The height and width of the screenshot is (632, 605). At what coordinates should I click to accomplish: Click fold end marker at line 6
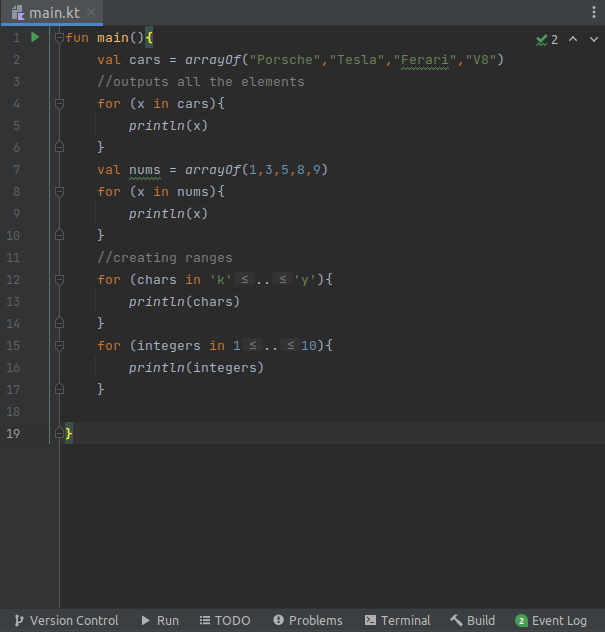click(x=59, y=147)
